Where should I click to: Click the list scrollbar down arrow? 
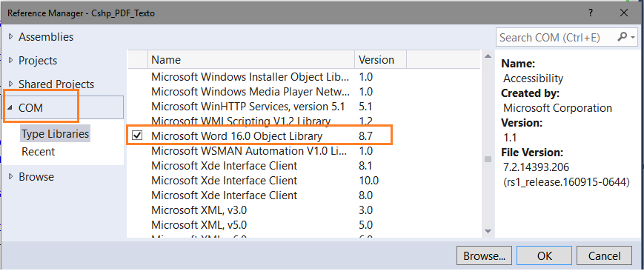488,232
